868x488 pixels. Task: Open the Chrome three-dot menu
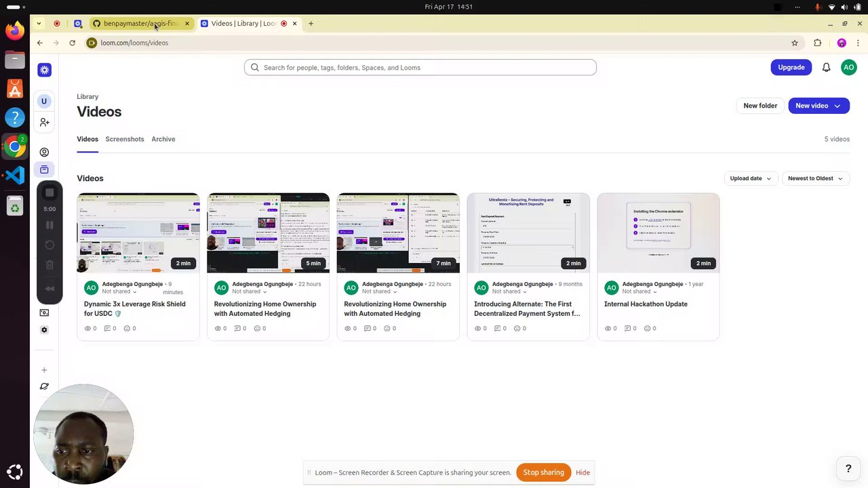(858, 43)
